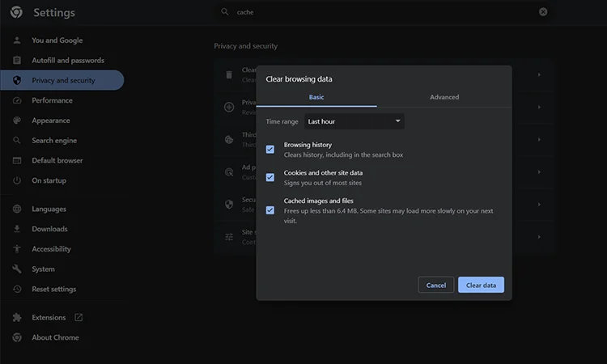Click the Downloads arrow icon in sidebar

[17, 229]
